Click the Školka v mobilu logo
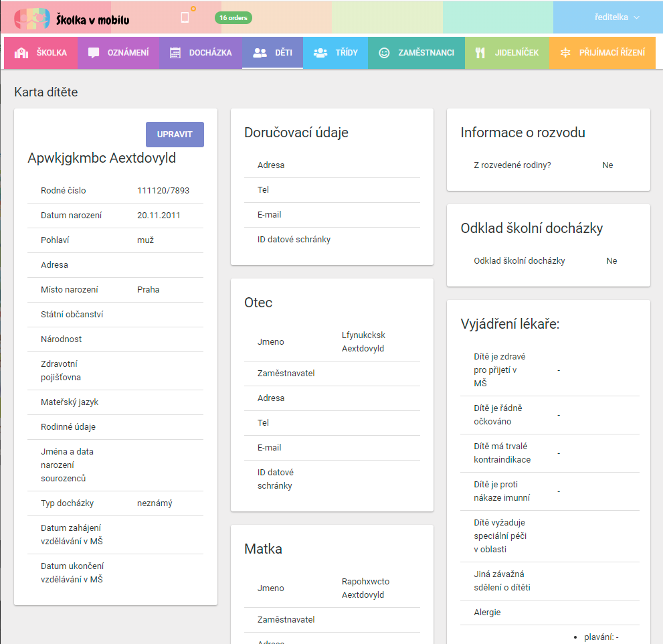This screenshot has width=663, height=644. tap(72, 19)
